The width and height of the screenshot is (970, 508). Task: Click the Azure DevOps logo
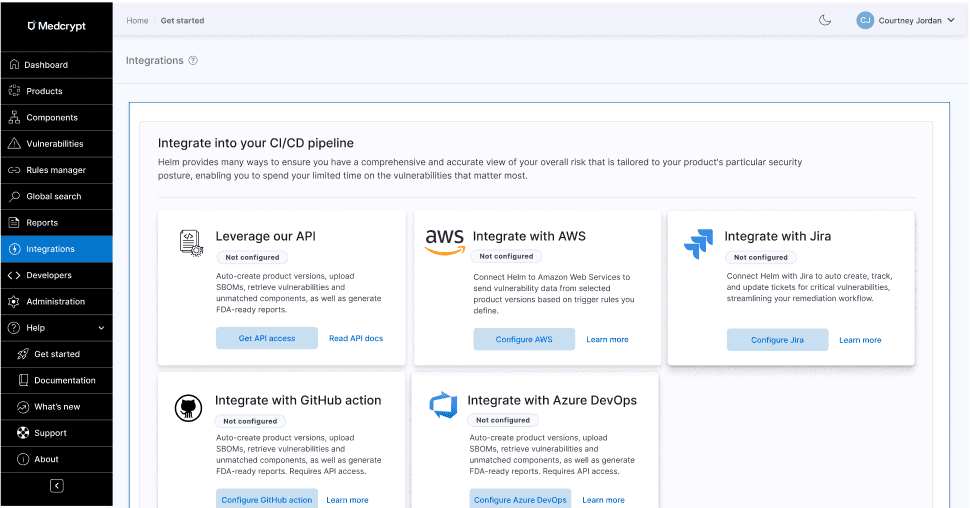pos(443,405)
